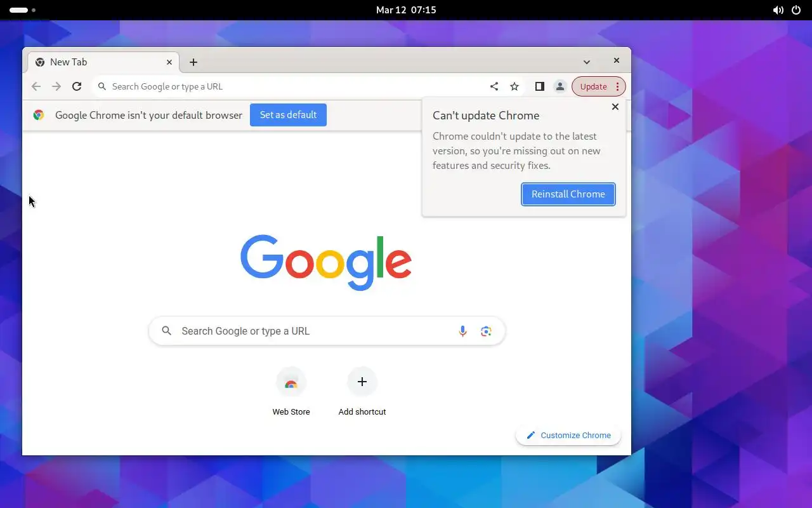Viewport: 812px width, 508px height.
Task: Click "Google Chrome isn't your default browser" text
Action: click(x=148, y=116)
